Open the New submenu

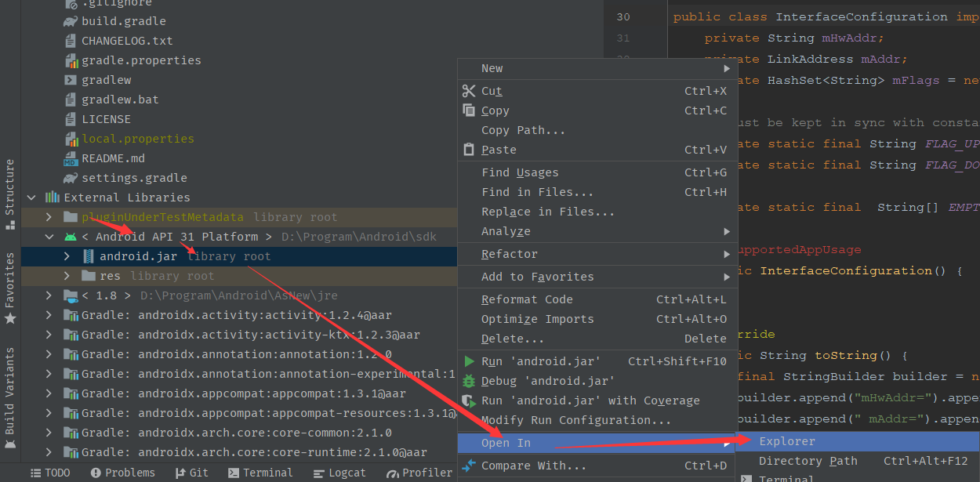click(596, 68)
